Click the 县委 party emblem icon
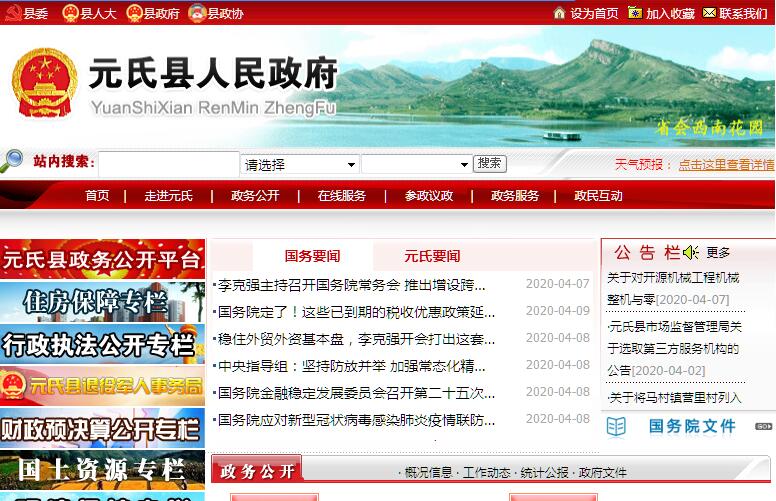 pyautogui.click(x=13, y=13)
